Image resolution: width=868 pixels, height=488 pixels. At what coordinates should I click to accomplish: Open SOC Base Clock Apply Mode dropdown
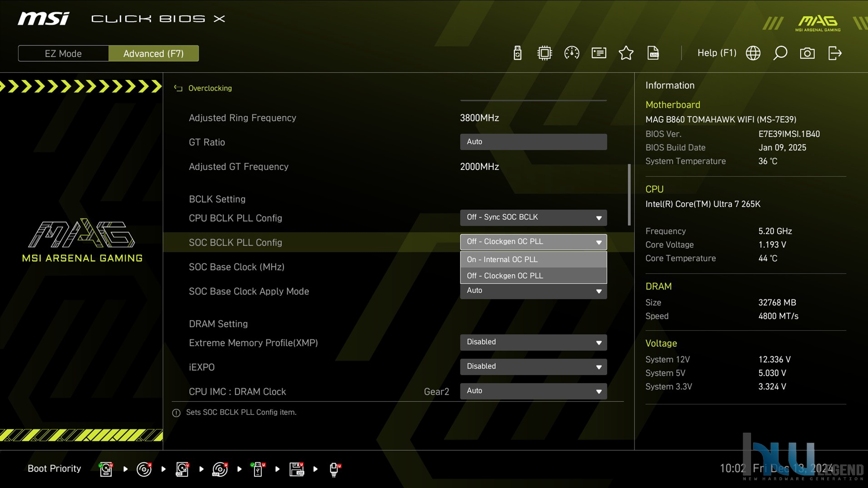533,291
